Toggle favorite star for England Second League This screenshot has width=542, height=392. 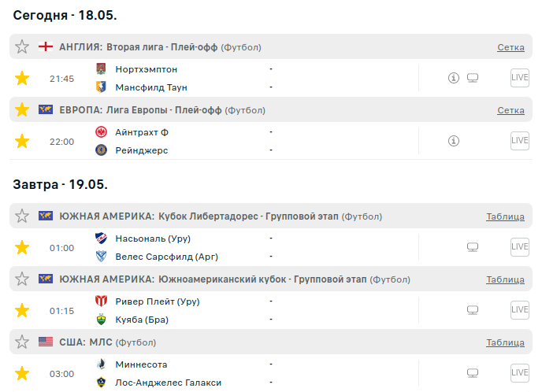tap(22, 46)
